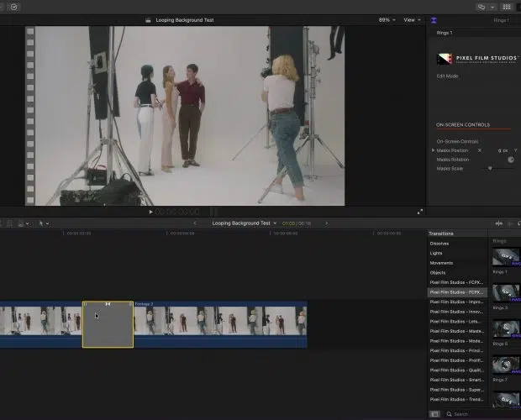Click the 01:00 / 05:18 timeline duration
Viewport: 521px width, 420px height.
[297, 223]
